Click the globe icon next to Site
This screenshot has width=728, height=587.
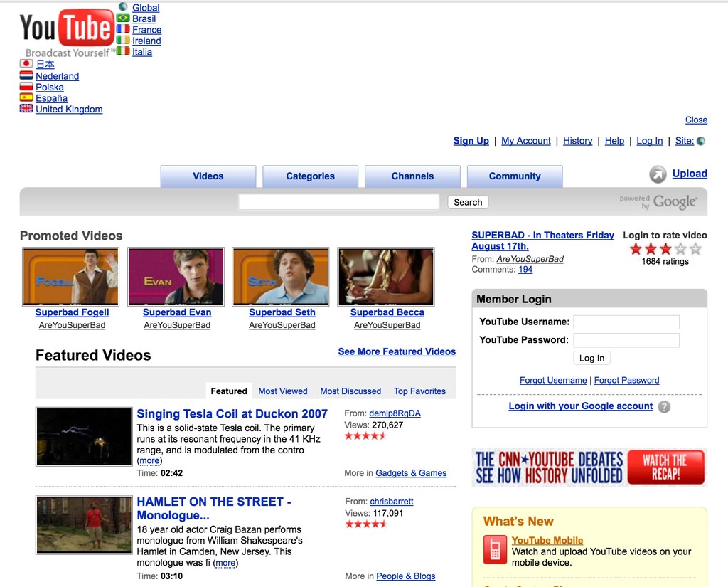pyautogui.click(x=700, y=140)
